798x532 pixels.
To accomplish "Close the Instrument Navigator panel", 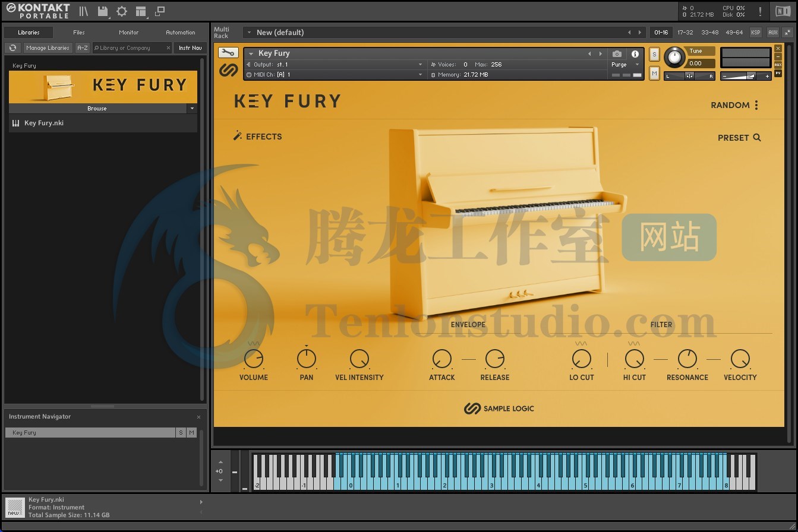I will click(x=198, y=417).
